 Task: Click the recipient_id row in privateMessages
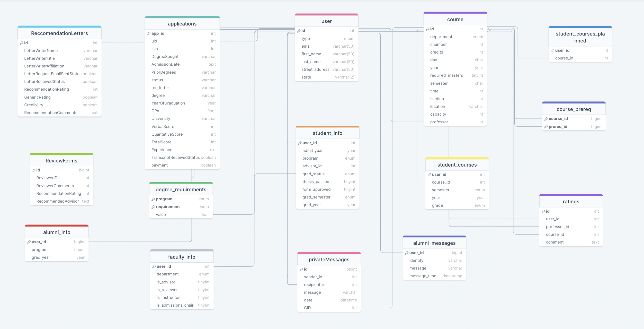329,285
